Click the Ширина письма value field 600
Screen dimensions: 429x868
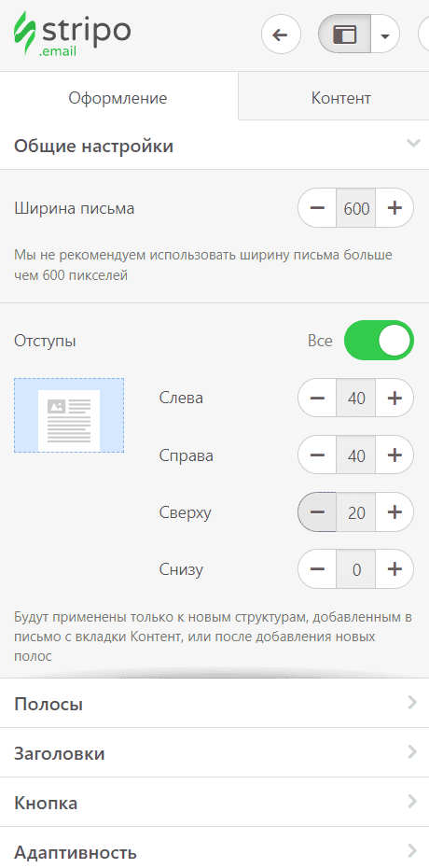coord(356,208)
